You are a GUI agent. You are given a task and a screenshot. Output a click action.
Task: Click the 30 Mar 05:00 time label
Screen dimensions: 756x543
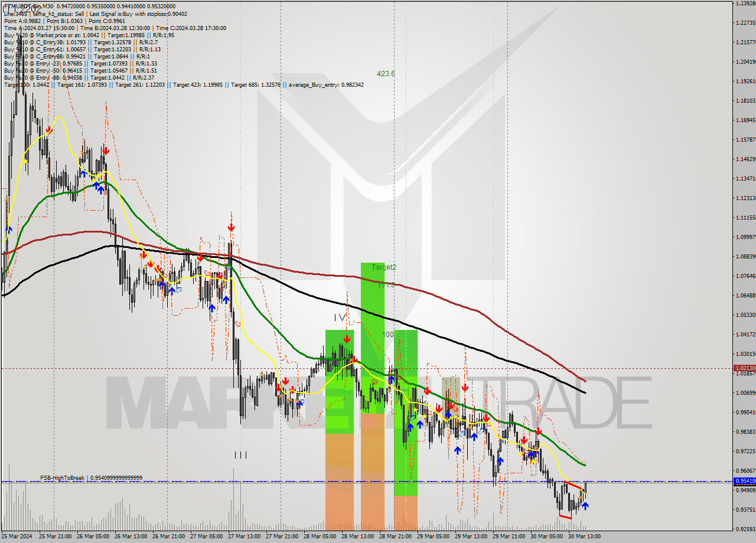pos(546,537)
